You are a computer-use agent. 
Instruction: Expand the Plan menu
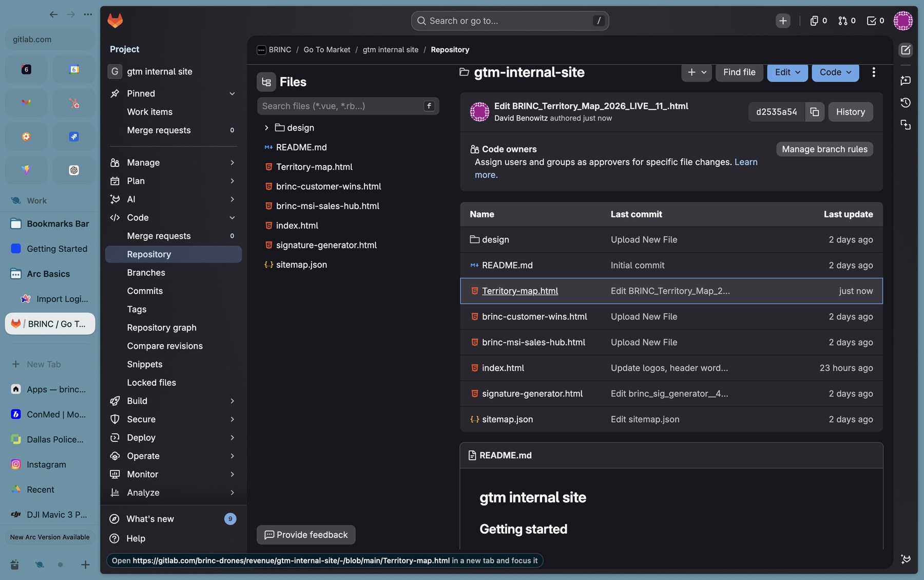click(x=174, y=181)
